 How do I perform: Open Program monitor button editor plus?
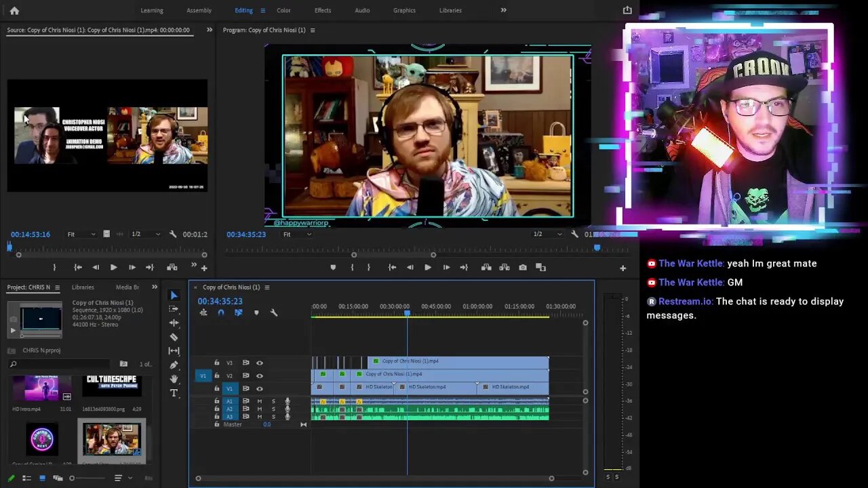coord(623,268)
